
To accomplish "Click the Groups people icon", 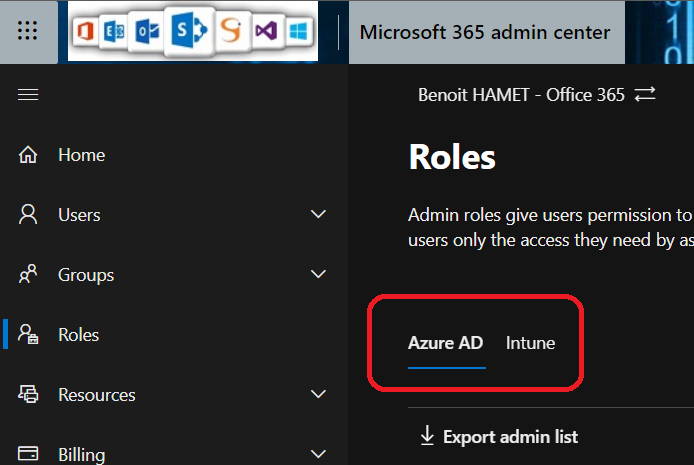I will click(28, 275).
